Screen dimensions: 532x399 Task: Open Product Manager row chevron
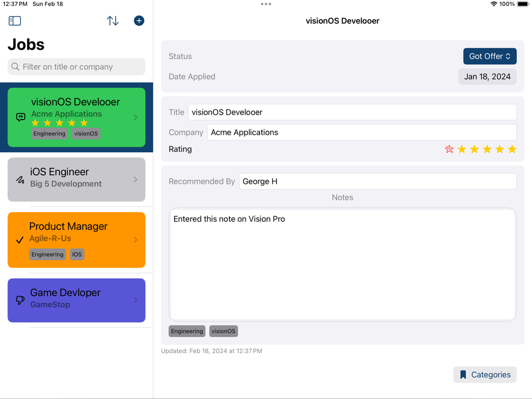click(x=135, y=240)
